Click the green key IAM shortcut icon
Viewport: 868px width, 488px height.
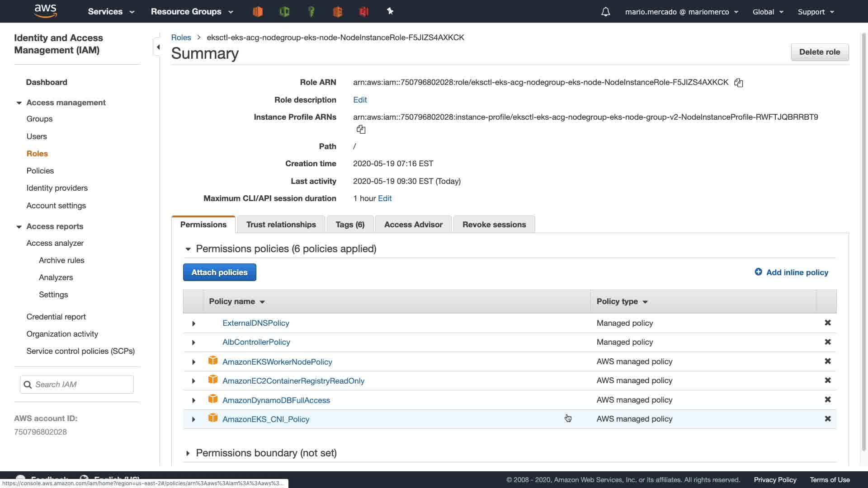coord(311,12)
